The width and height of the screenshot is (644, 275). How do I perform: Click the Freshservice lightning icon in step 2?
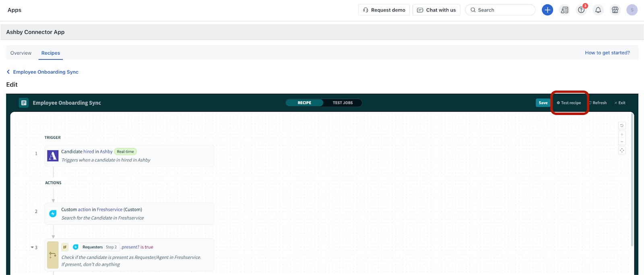53,214
